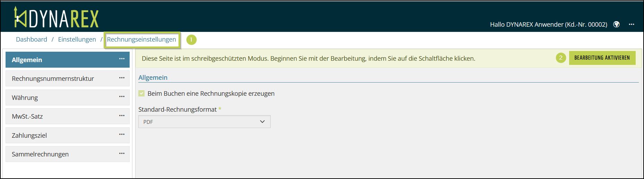This screenshot has height=179, width=644.
Task: Open three-dots menu for Währung
Action: (x=122, y=97)
